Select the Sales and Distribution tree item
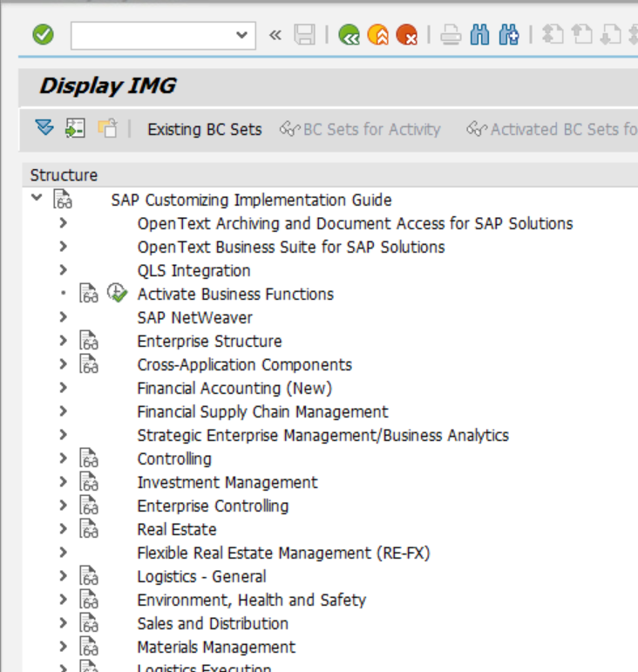 213,623
